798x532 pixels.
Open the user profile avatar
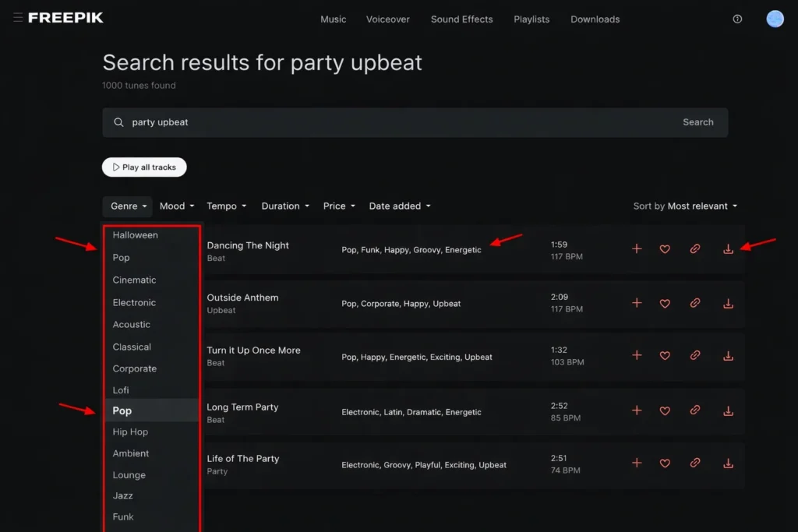[775, 19]
